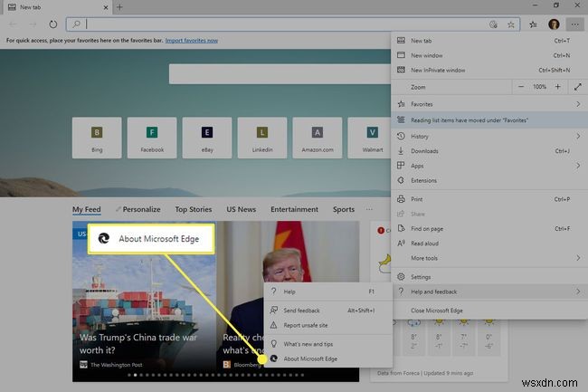Decrease zoom with minus button
This screenshot has width=588, height=392.
click(521, 87)
